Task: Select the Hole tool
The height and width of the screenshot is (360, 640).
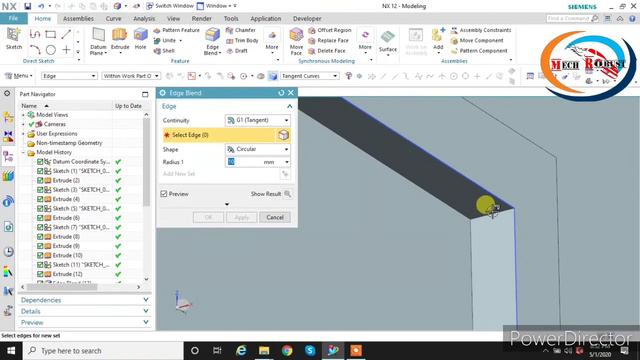Action: pyautogui.click(x=140, y=39)
